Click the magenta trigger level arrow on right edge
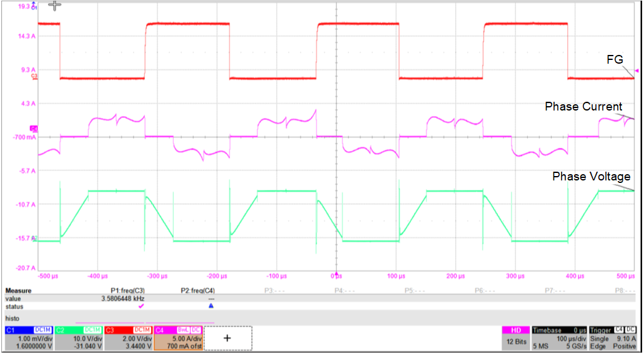Image resolution: width=644 pixels, height=354 pixels. (637, 71)
